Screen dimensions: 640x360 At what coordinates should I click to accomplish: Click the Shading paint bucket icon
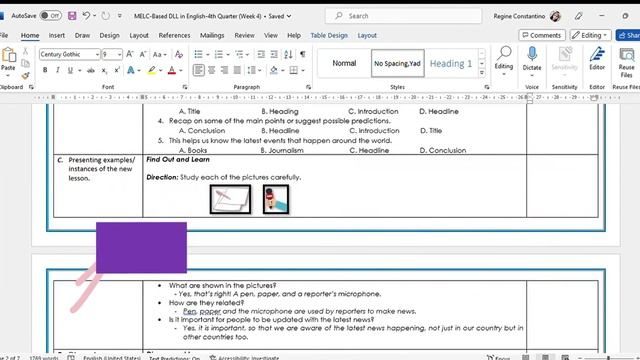[273, 70]
